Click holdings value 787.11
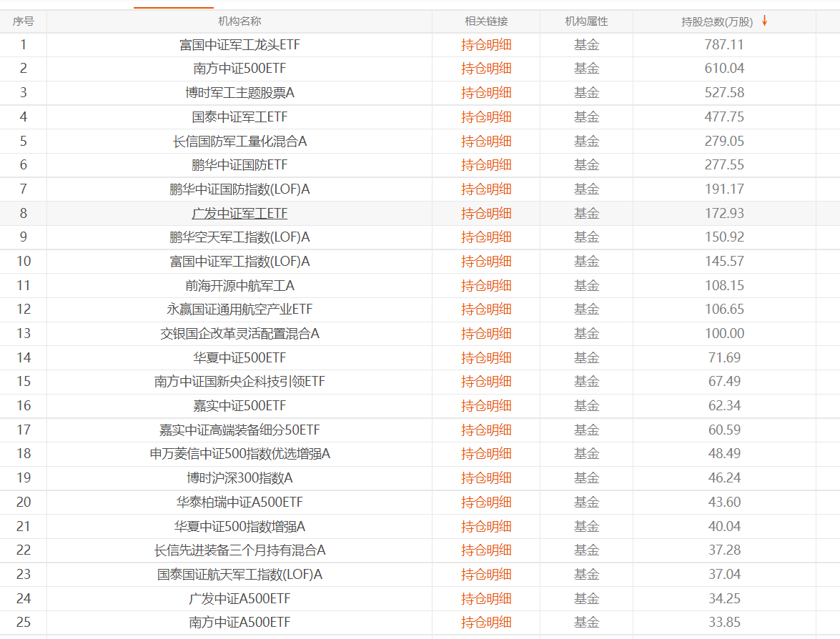The image size is (840, 639). point(724,44)
